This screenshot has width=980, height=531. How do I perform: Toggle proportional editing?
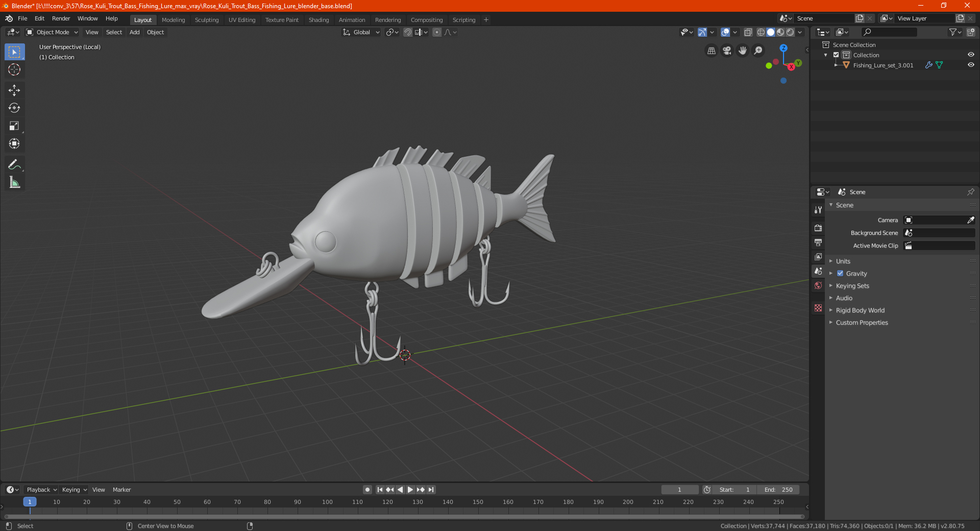pyautogui.click(x=437, y=32)
